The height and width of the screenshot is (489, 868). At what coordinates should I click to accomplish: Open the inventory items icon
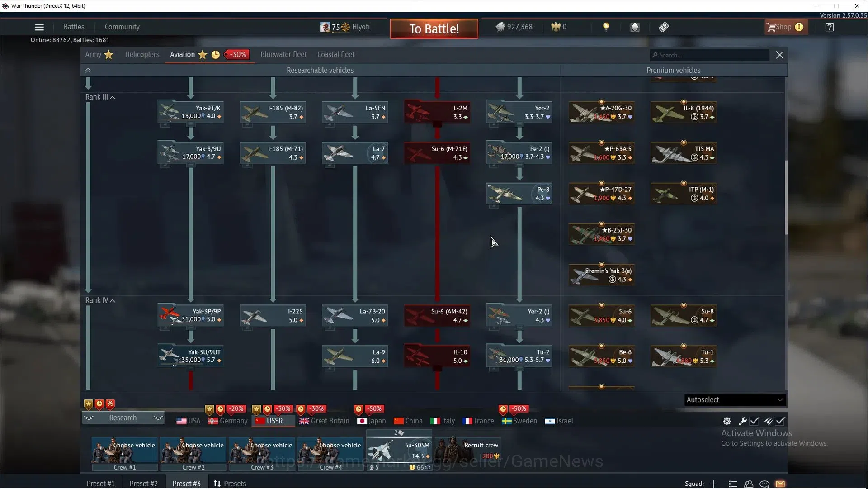click(635, 27)
